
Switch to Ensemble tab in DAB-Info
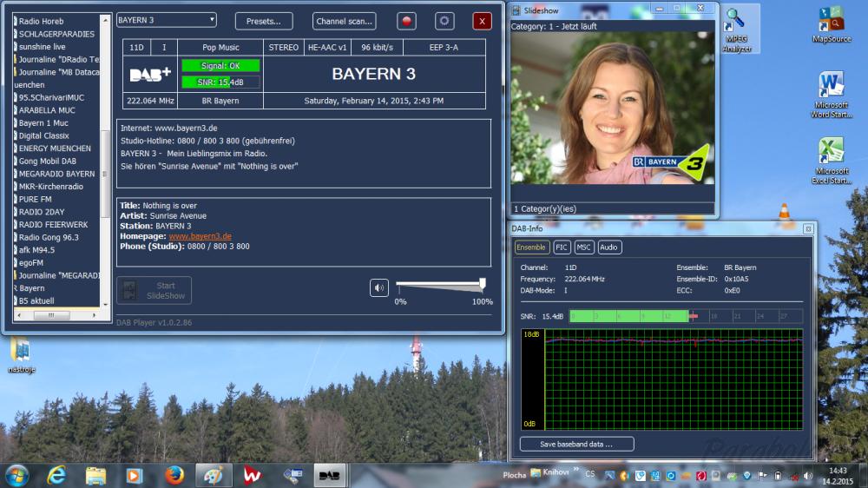click(531, 247)
